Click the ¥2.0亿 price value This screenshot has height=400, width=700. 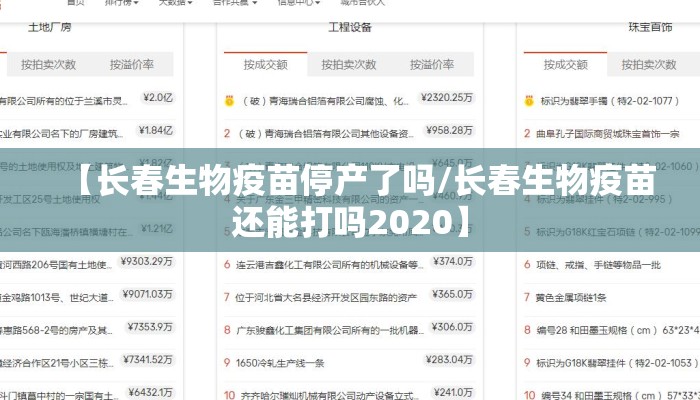pos(158,98)
